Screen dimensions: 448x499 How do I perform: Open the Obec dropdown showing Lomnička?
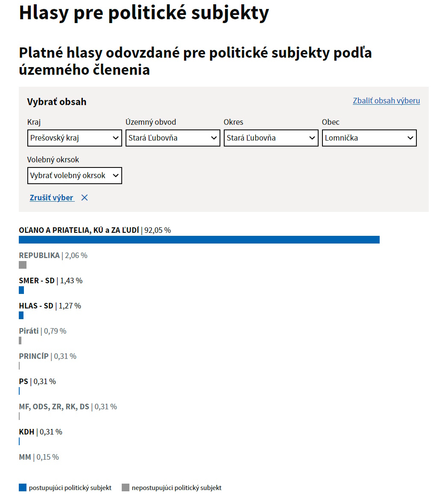pyautogui.click(x=369, y=138)
